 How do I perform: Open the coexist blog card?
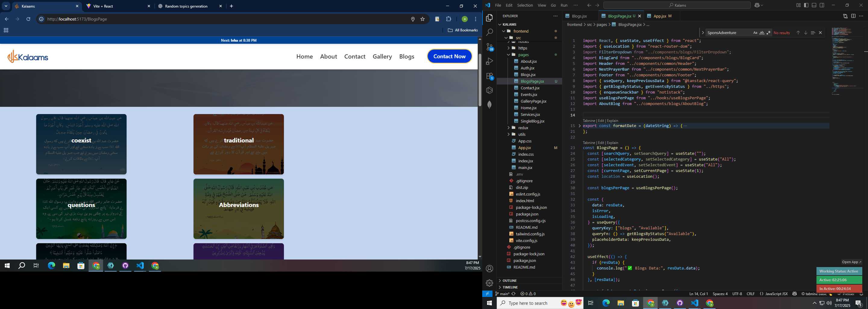(81, 144)
